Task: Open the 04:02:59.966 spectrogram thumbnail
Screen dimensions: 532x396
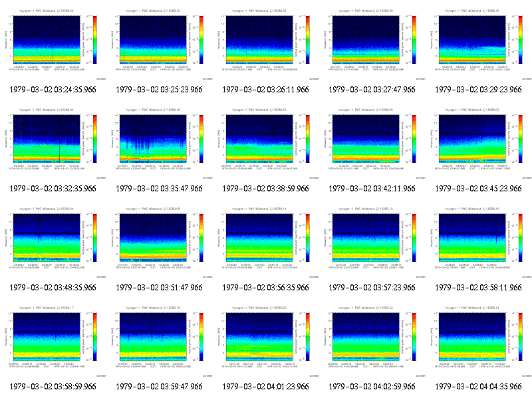Action: click(372, 340)
